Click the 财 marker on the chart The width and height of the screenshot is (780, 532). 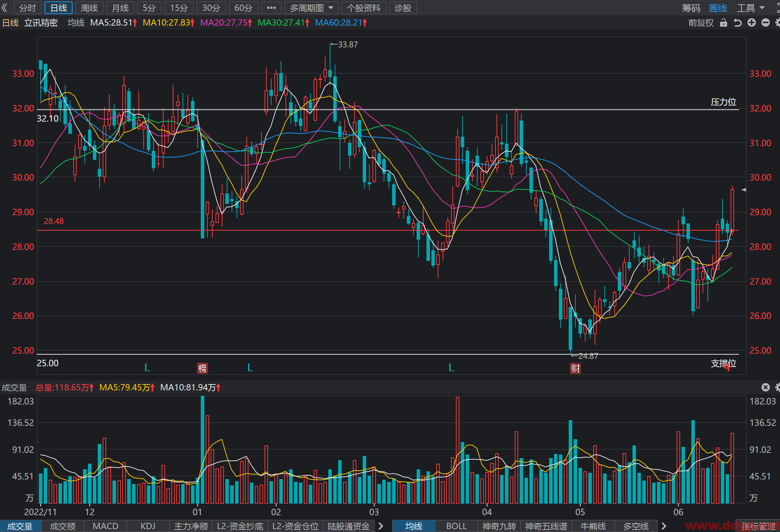[575, 368]
